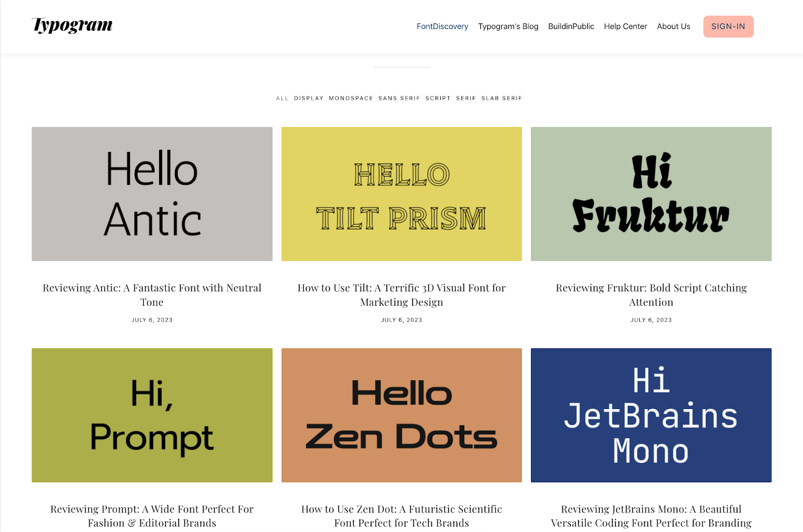
Task: Click the Hello Zen Dots thumbnail
Action: point(401,415)
